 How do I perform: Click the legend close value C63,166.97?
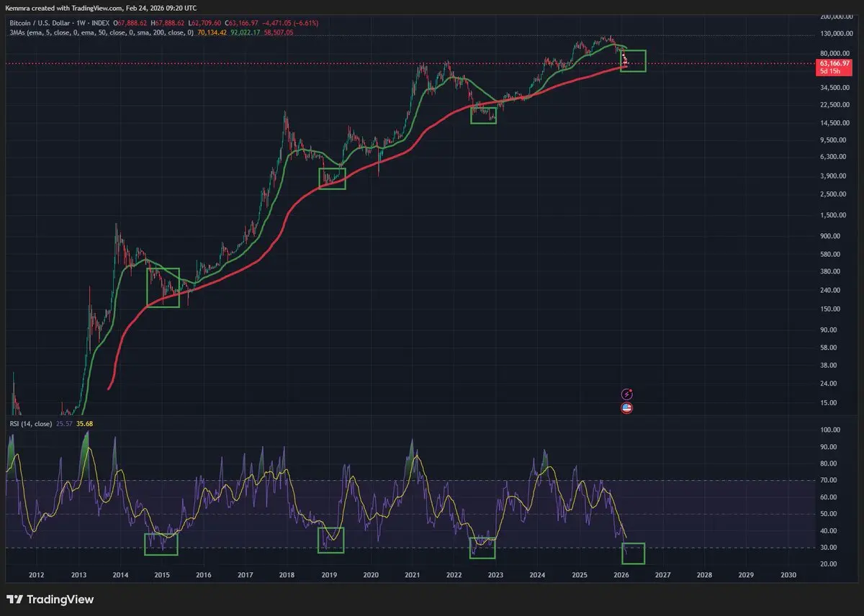[242, 23]
